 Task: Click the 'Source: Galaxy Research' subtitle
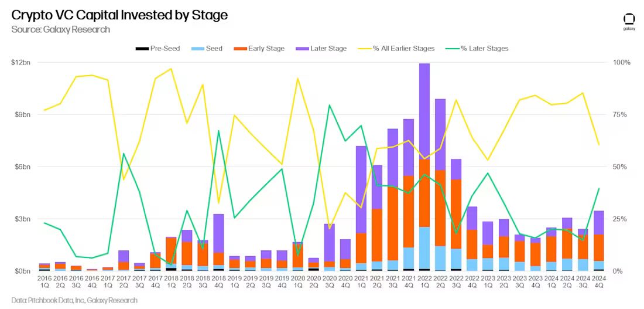pos(60,30)
